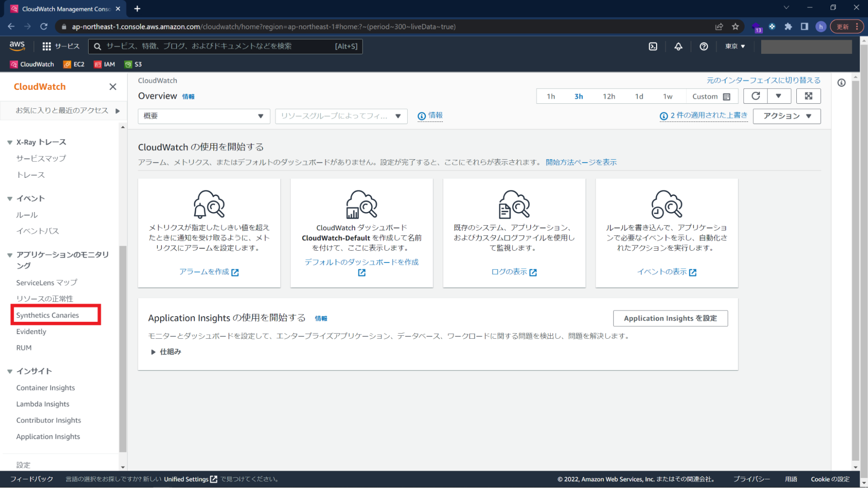Image resolution: width=868 pixels, height=488 pixels.
Task: Select the 1h time range
Action: point(550,96)
